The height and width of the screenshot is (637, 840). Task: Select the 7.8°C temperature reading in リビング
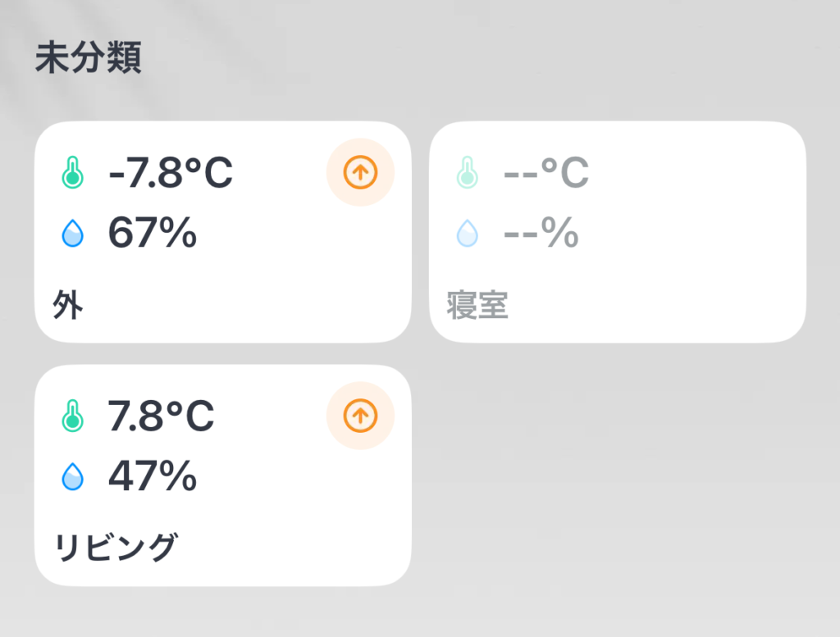tap(162, 416)
